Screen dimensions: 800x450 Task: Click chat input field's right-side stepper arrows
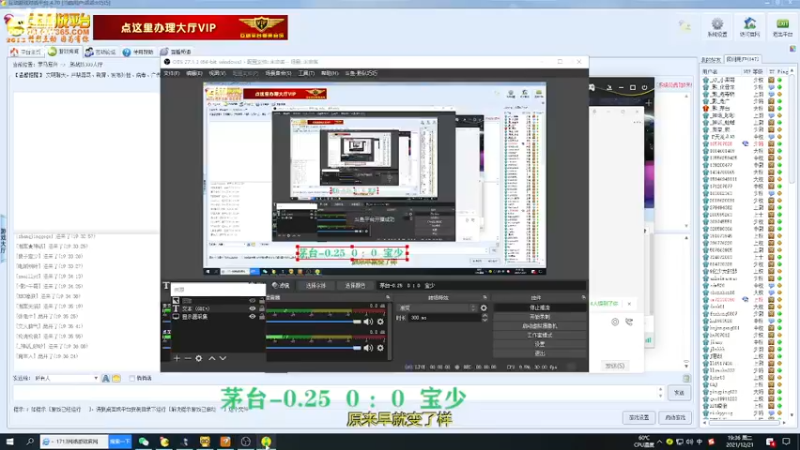click(x=661, y=392)
